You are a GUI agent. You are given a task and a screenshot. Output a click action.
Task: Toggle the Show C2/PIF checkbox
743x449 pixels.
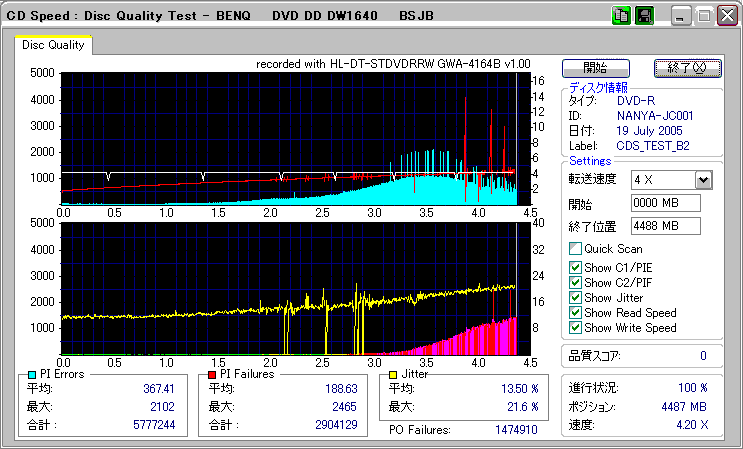tap(575, 283)
